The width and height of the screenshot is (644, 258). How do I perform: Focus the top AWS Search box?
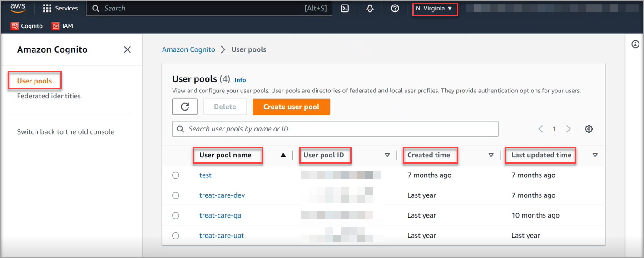[x=209, y=8]
